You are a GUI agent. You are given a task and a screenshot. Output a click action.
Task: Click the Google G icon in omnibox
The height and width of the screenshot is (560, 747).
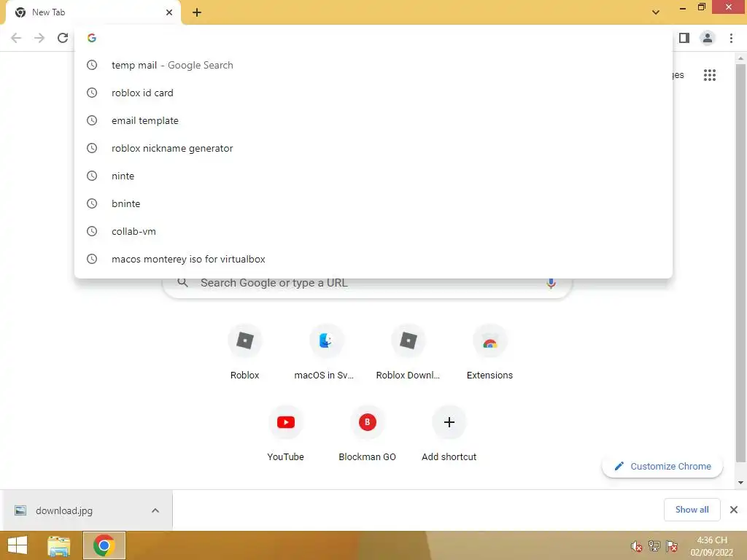pos(92,38)
